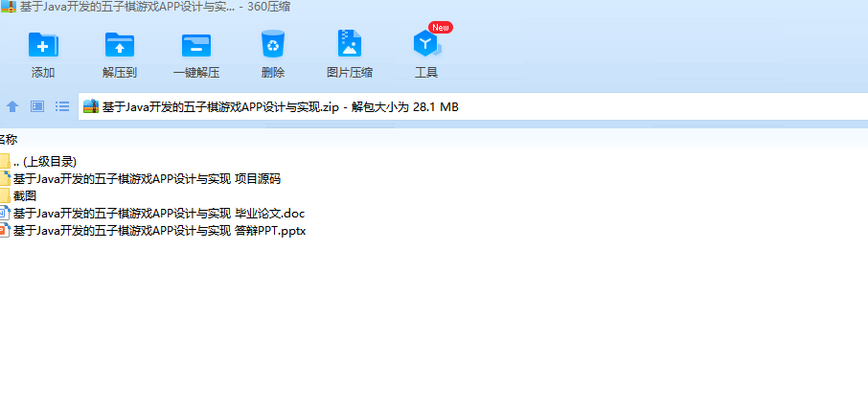Screen dimensions: 868x410
Task: Click the 名称 column header
Action: click(9, 139)
